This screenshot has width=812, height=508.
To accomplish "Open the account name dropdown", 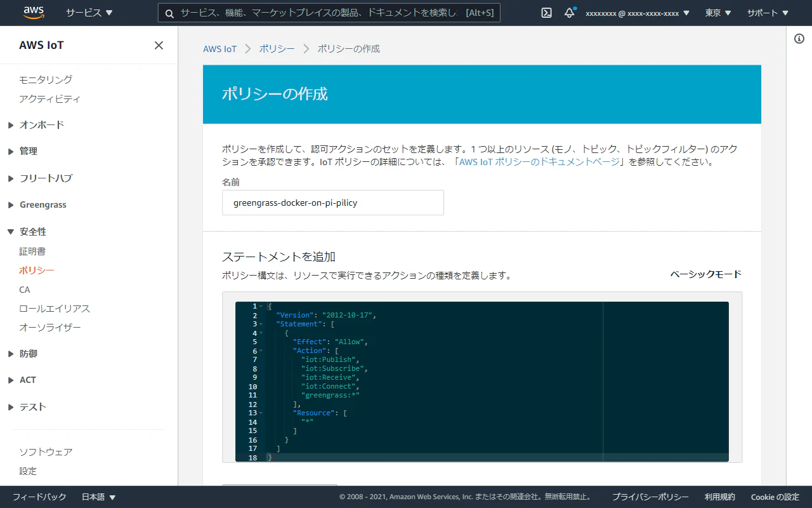I will (636, 12).
